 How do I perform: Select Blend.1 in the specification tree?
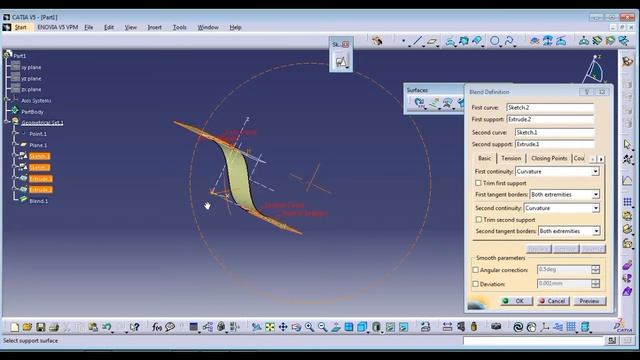tap(38, 201)
